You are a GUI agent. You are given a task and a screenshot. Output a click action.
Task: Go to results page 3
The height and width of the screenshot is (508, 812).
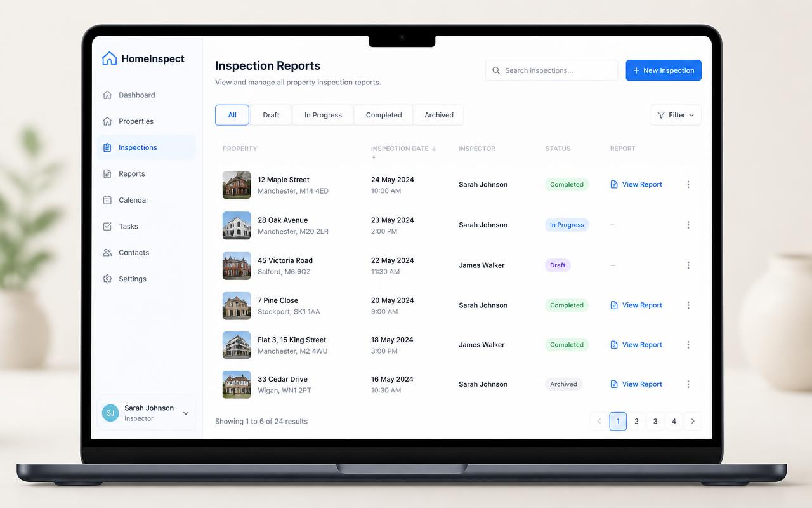pyautogui.click(x=655, y=422)
